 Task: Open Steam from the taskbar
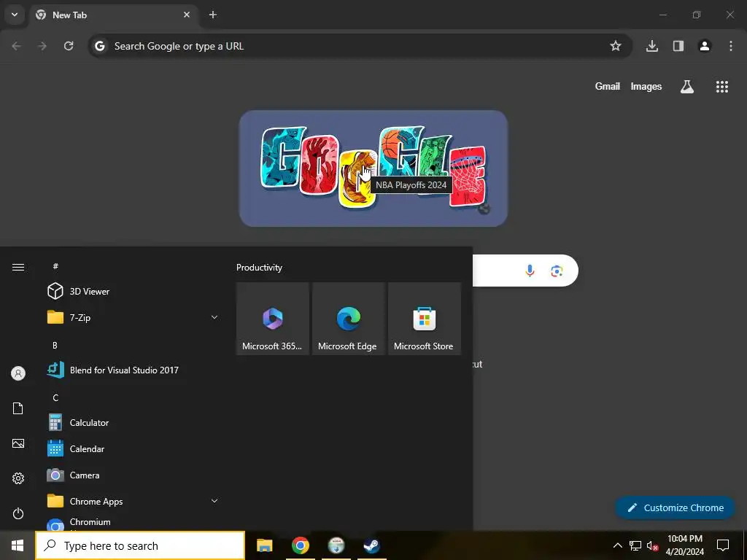point(371,545)
